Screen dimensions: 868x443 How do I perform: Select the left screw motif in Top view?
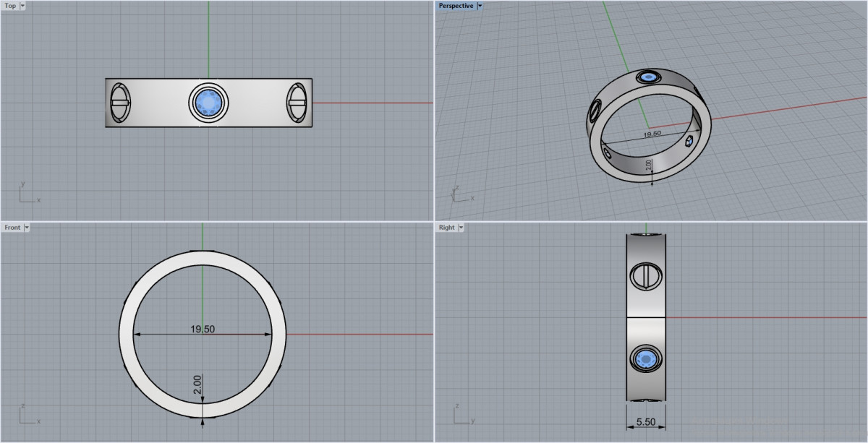[119, 103]
